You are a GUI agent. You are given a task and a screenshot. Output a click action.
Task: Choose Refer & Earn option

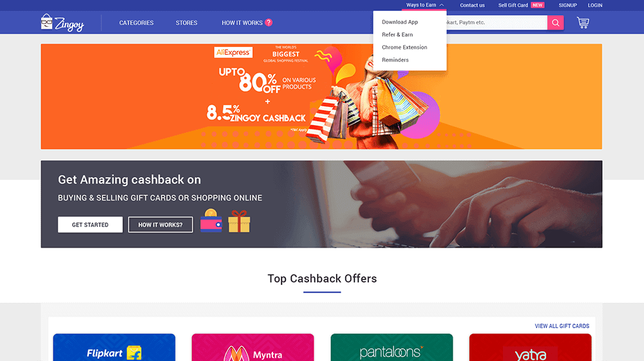pos(397,35)
